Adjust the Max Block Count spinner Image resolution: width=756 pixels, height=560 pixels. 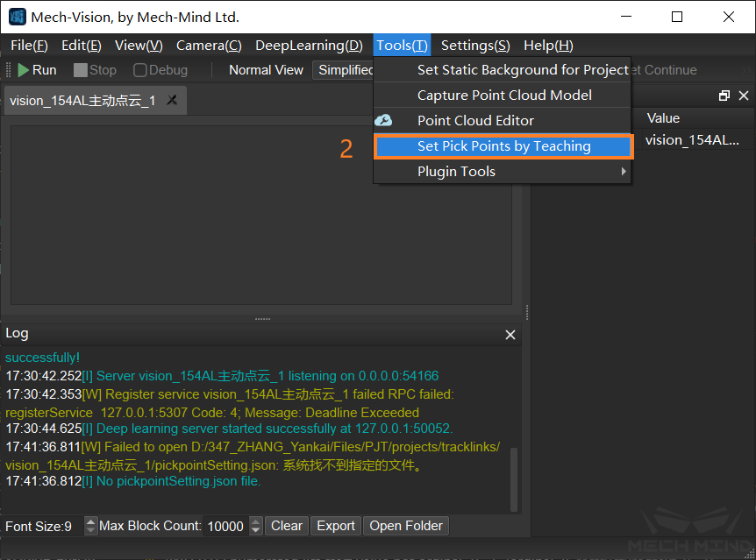tap(255, 526)
